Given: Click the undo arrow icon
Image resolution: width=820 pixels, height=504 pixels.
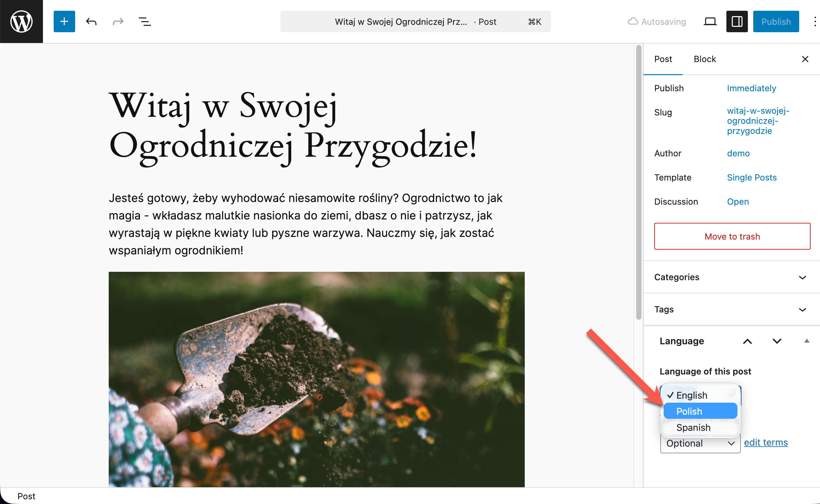Looking at the screenshot, I should [91, 21].
